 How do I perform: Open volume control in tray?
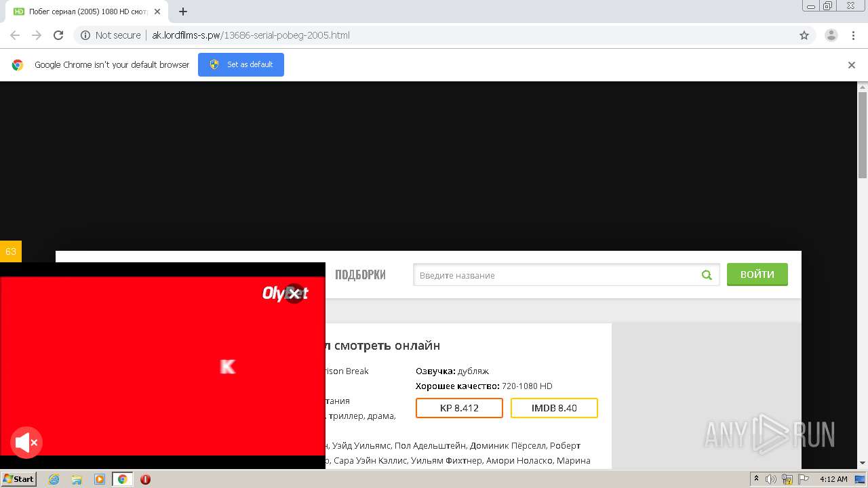coord(771,479)
